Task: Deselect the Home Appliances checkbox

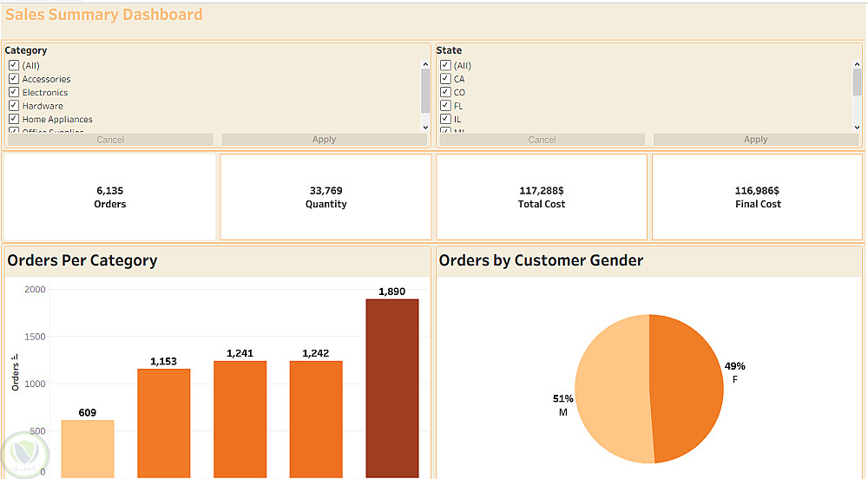Action: 14,119
